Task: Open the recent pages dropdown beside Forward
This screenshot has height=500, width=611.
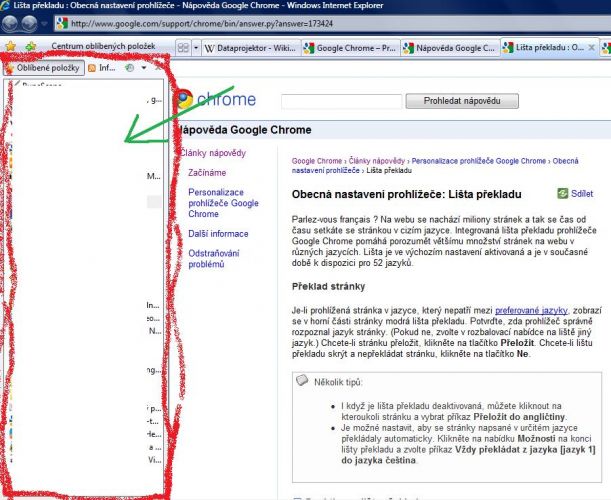Action: [44, 24]
